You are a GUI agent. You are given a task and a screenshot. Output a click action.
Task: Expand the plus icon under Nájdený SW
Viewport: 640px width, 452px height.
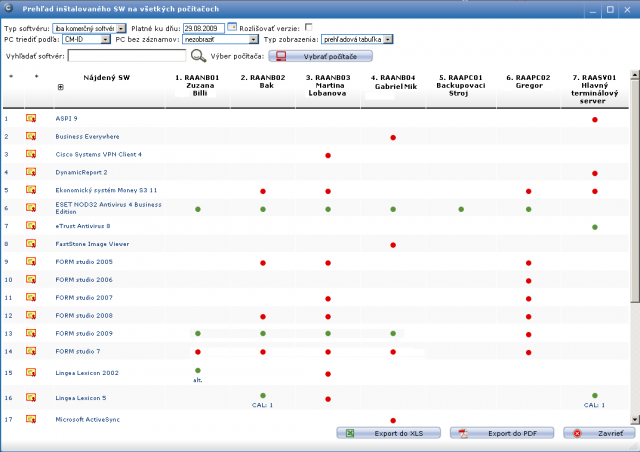point(60,87)
